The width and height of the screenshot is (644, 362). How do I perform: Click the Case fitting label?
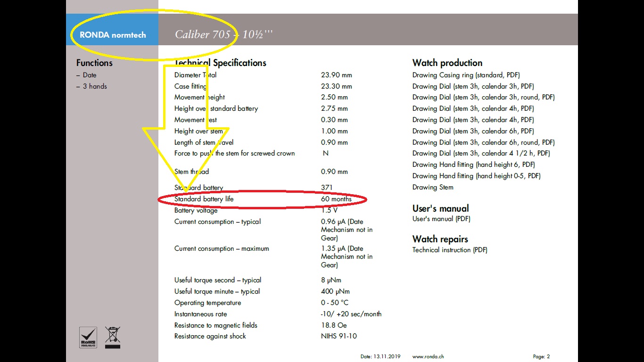190,86
